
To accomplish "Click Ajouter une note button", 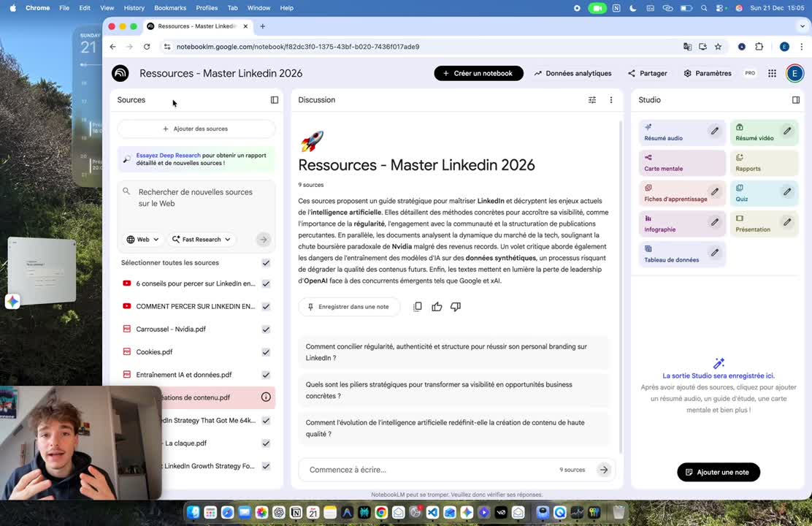I will pos(719,472).
